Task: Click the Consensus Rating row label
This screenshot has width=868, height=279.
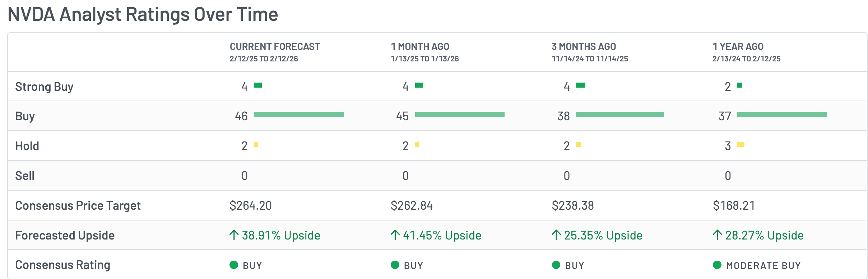Action: (x=63, y=265)
